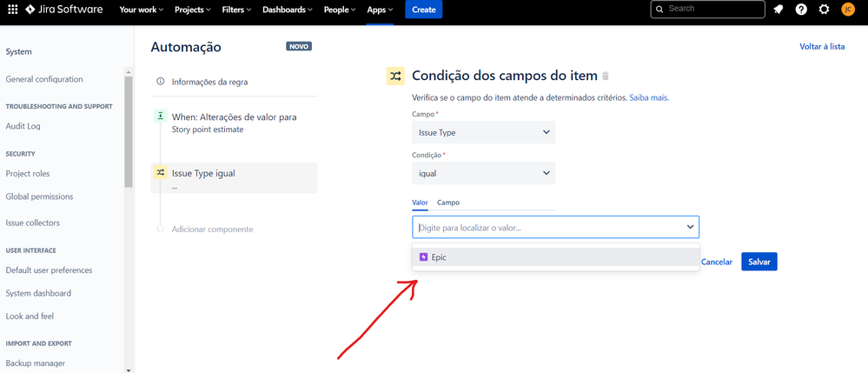Type in the value search field
The width and height of the screenshot is (868, 373).
[547, 228]
